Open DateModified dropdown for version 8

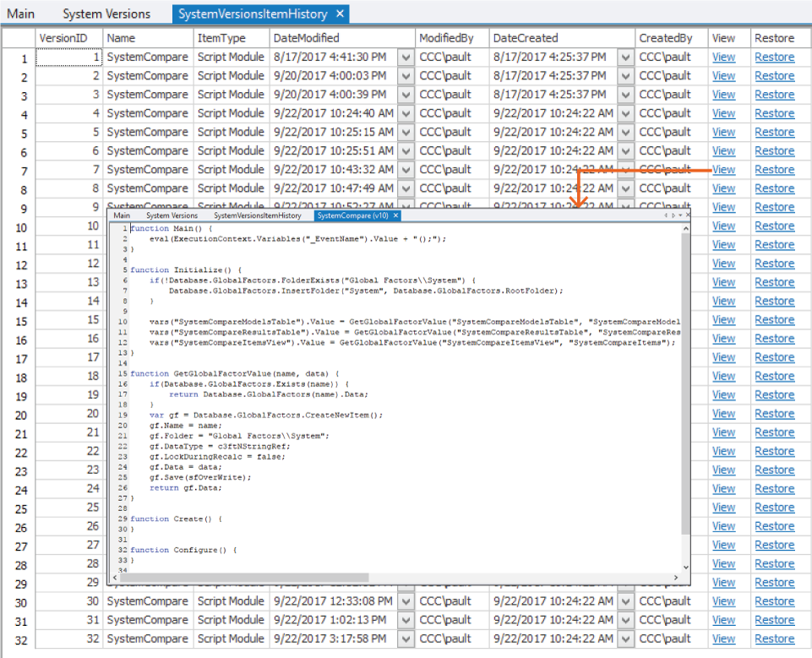pos(406,188)
